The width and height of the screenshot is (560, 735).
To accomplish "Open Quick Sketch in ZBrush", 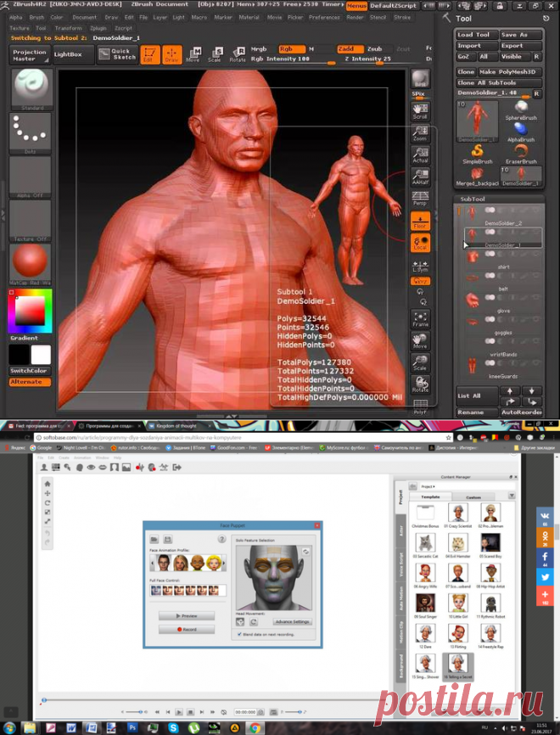I will point(117,54).
